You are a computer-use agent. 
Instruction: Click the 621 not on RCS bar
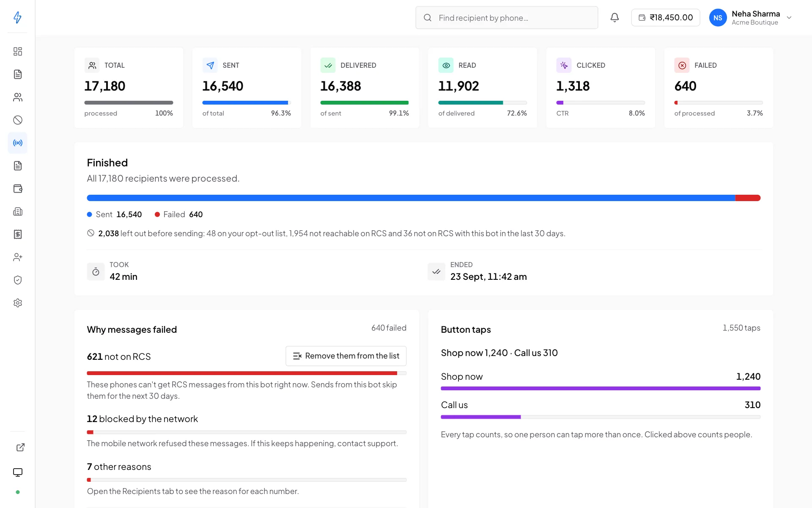pos(247,373)
